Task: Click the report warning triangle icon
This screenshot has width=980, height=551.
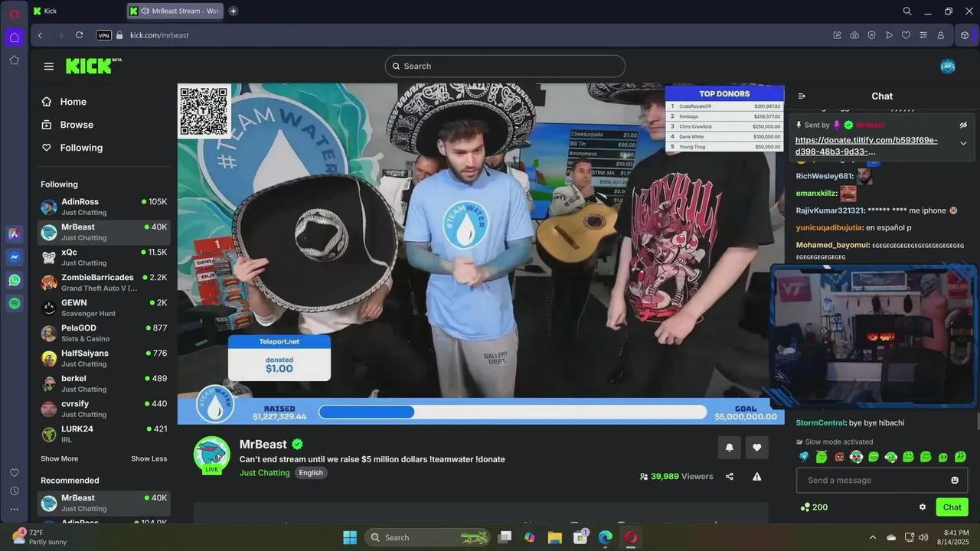Action: point(757,476)
